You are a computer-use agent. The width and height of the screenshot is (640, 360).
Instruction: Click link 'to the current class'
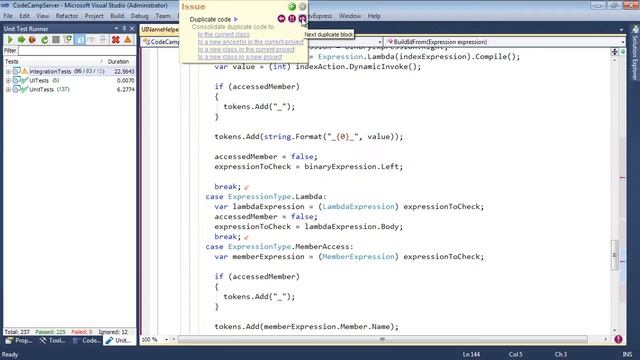223,34
